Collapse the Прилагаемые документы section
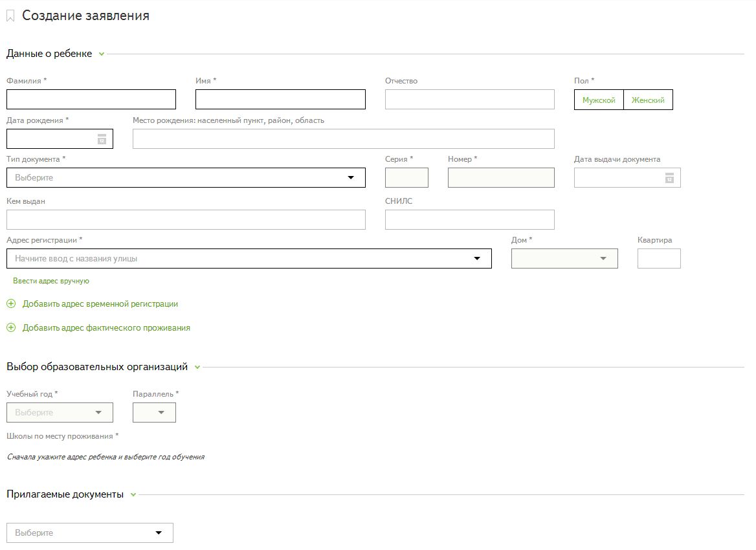Image resolution: width=756 pixels, height=550 pixels. pyautogui.click(x=133, y=495)
